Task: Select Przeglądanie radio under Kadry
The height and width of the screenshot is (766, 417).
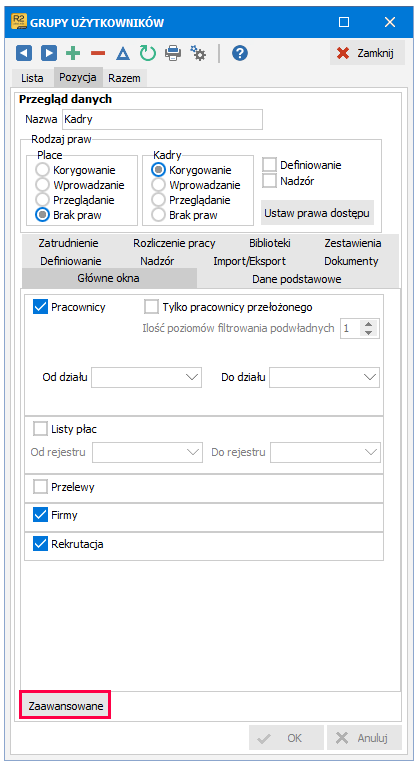Action: [x=158, y=200]
